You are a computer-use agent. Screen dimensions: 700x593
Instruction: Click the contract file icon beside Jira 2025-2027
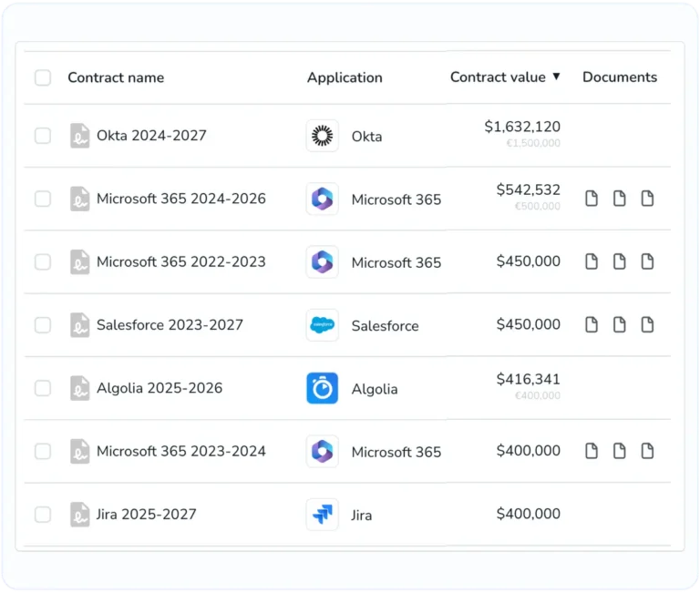(x=80, y=515)
